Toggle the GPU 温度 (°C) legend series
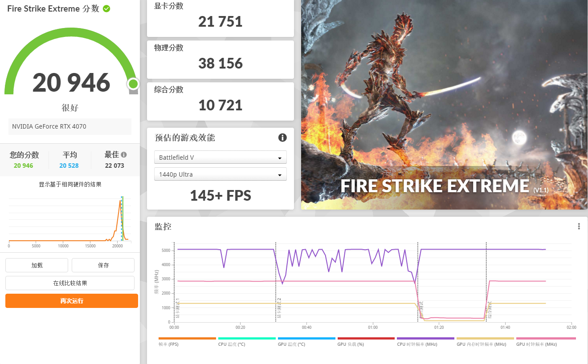588x364 pixels. click(306, 341)
